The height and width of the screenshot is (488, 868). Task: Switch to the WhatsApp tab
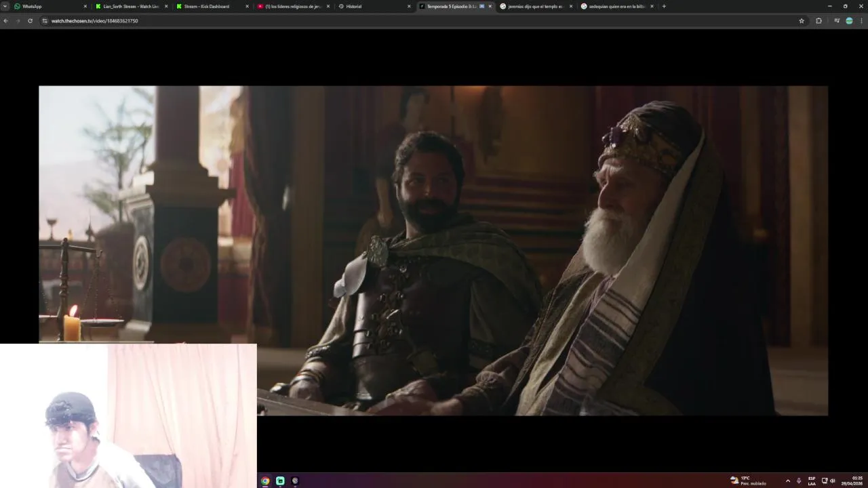pos(50,6)
